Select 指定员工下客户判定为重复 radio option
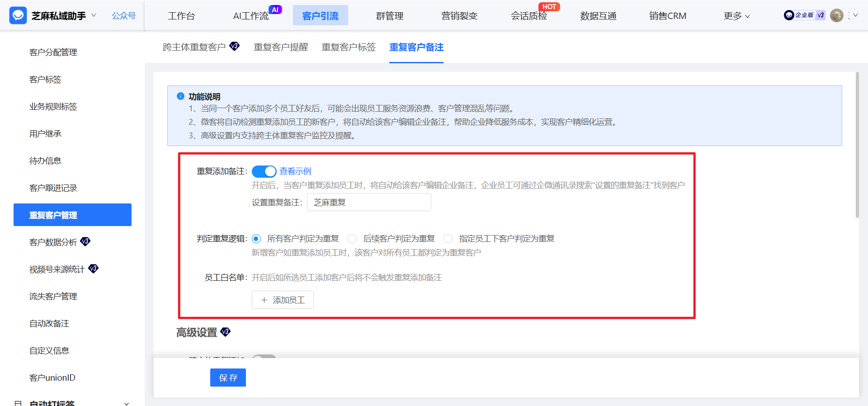868x406 pixels. 448,239
